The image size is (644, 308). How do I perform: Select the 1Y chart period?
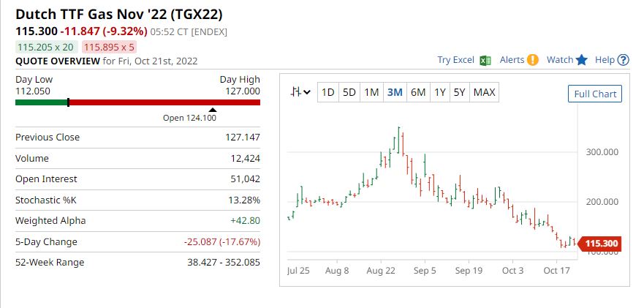click(440, 92)
